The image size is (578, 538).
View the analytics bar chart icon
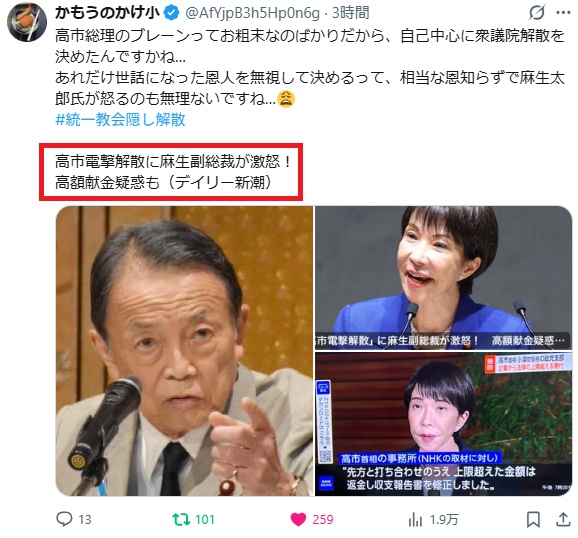click(x=415, y=519)
